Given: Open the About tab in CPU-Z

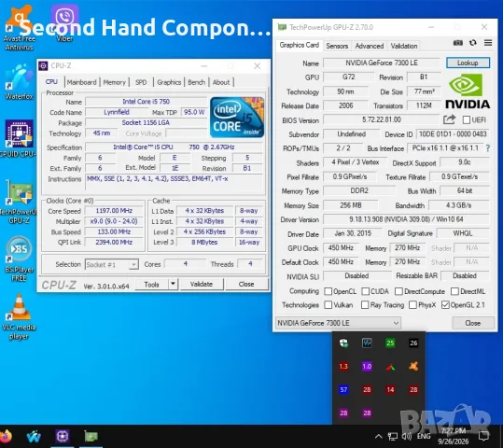Looking at the screenshot, I should click(221, 82).
